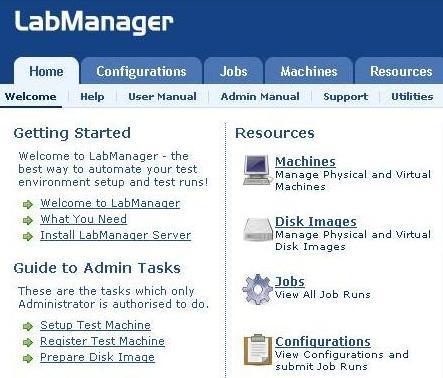Click the Disk Images drive icon
Viewport: 443px width, 378px height.
[257, 229]
